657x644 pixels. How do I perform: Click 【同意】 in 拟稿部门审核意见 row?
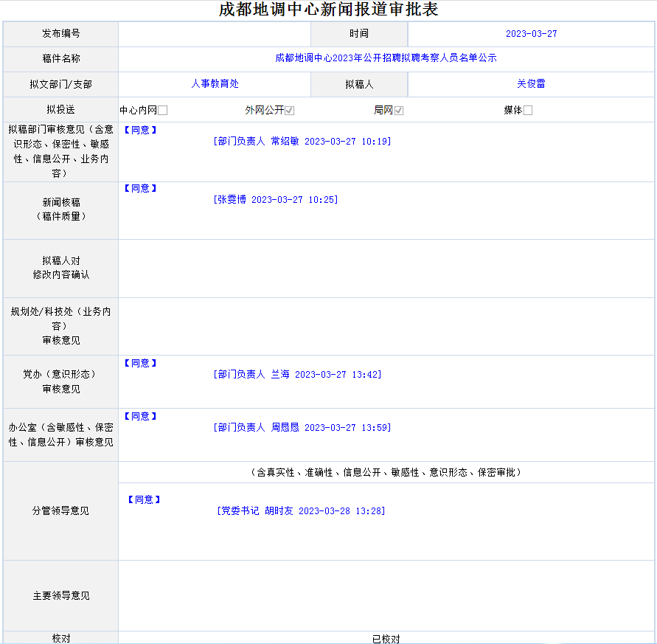tap(140, 130)
